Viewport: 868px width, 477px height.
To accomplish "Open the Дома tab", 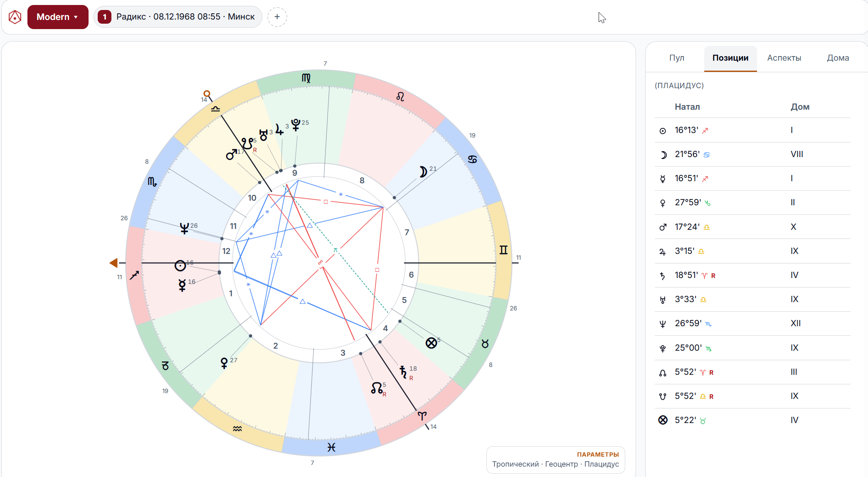I will click(838, 58).
